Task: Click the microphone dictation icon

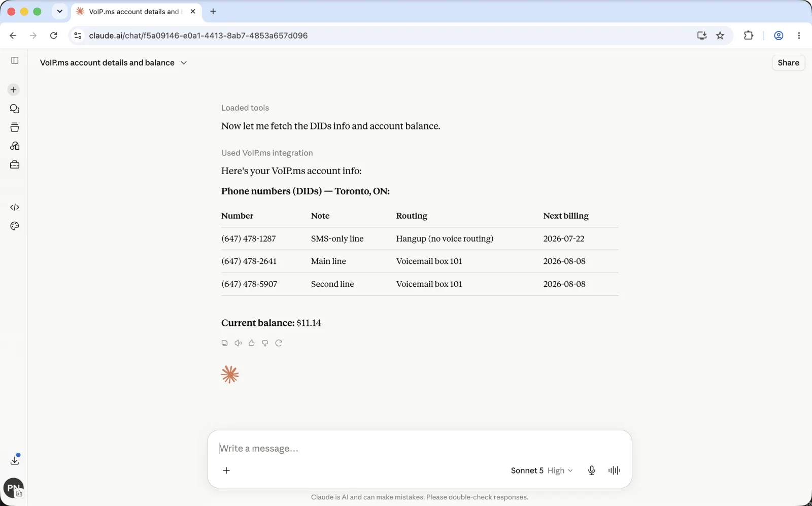Action: (x=592, y=470)
